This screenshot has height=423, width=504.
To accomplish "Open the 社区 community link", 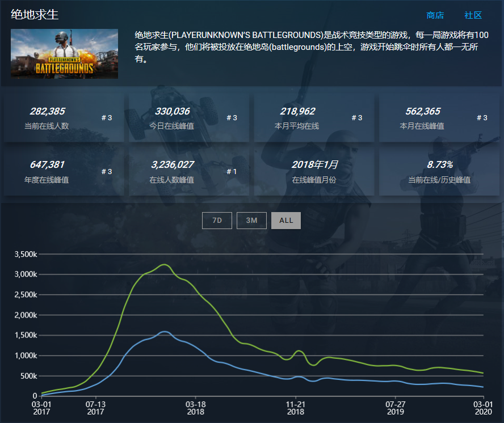I will [x=473, y=15].
